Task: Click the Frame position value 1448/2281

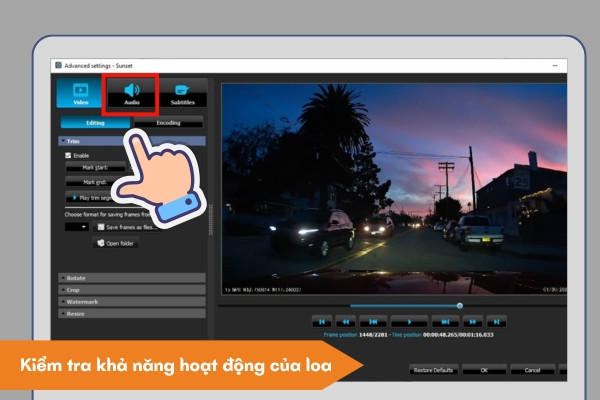Action: click(373, 335)
